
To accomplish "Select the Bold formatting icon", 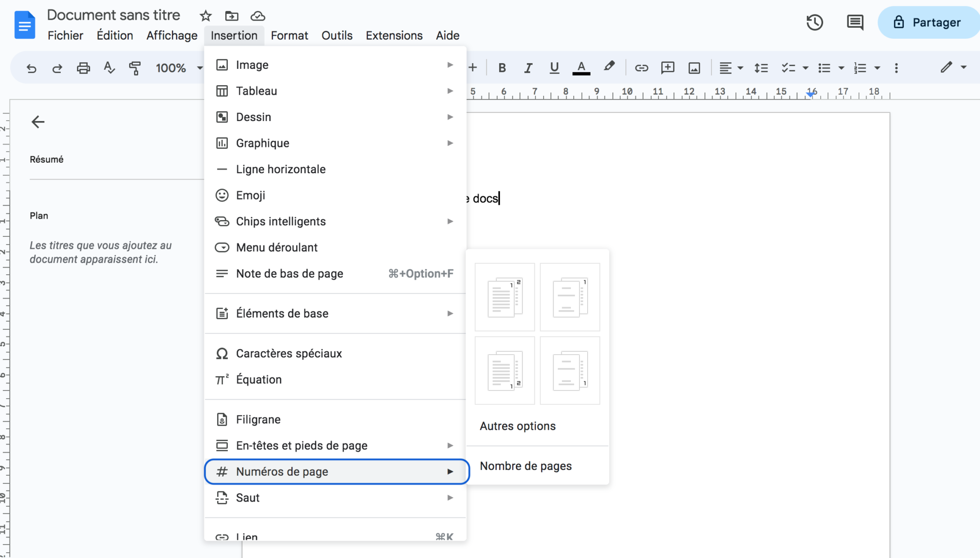I will pos(501,67).
